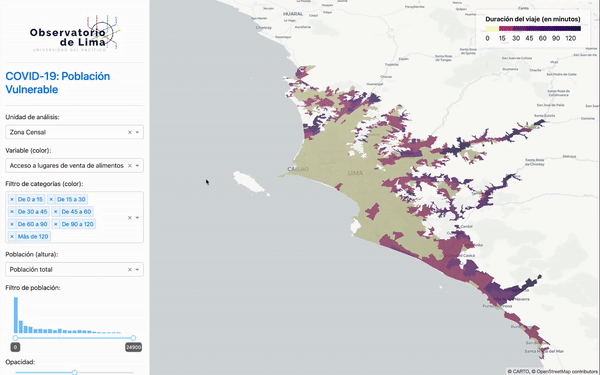Click the Zona Censal combo box
The image size is (600, 375).
pos(74,132)
